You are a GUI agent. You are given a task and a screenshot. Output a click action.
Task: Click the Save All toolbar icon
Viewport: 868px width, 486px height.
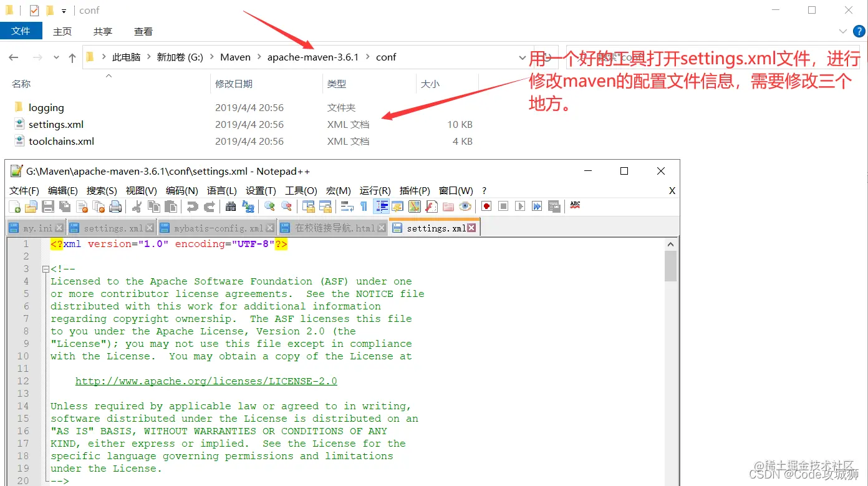(x=64, y=206)
